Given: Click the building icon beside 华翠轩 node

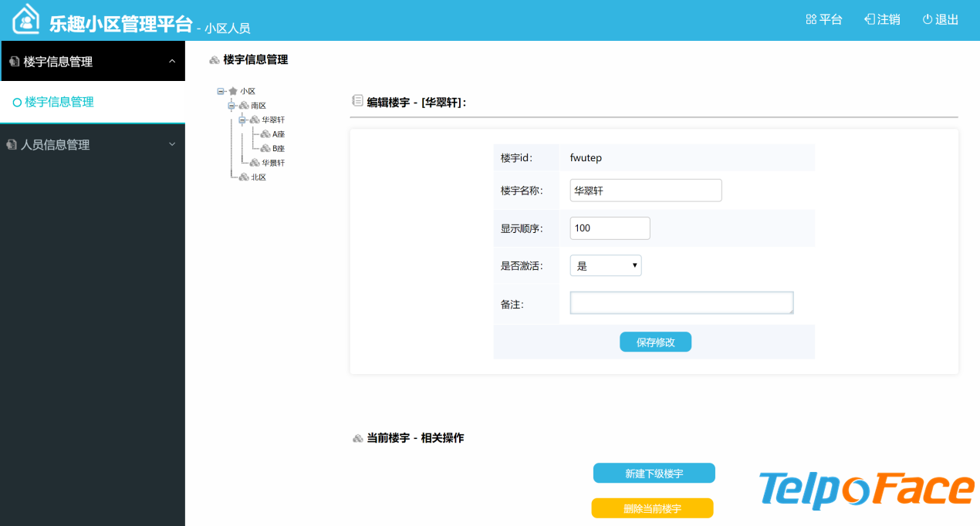Looking at the screenshot, I should tap(255, 120).
